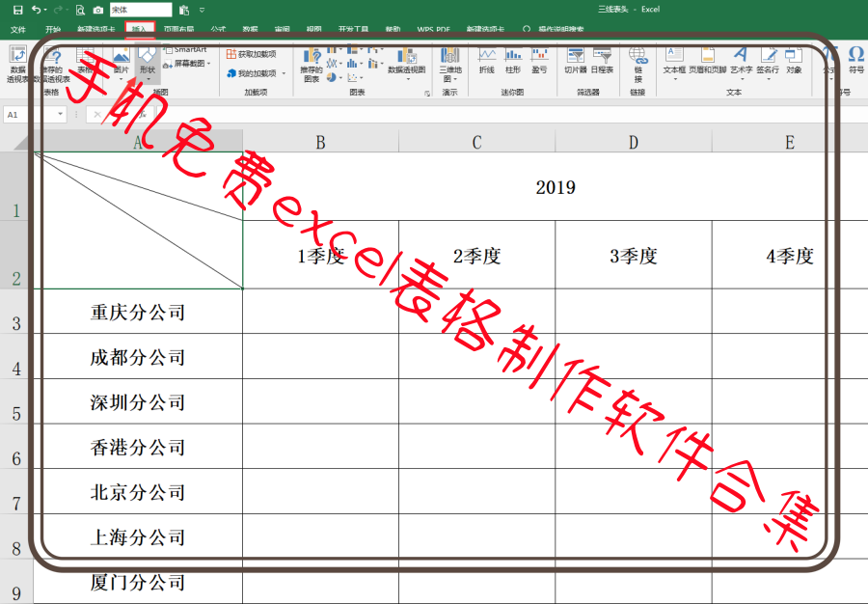868x604 pixels.
Task: Select the 数据透视表 (PivotTable) icon
Action: click(x=17, y=62)
